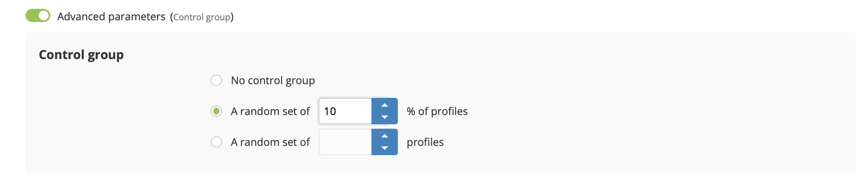This screenshot has height=186, width=868.
Task: Select the percentage of profiles radio button
Action: pos(216,111)
